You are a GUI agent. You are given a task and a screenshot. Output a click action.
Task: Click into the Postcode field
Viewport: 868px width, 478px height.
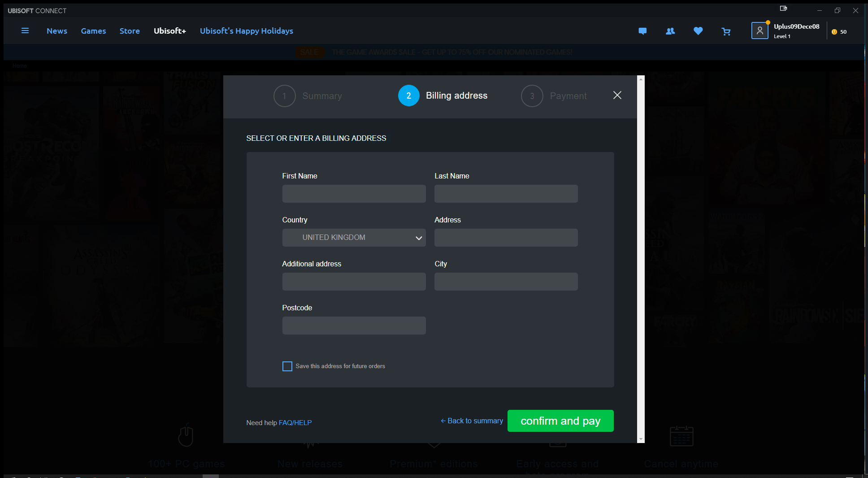pos(354,326)
